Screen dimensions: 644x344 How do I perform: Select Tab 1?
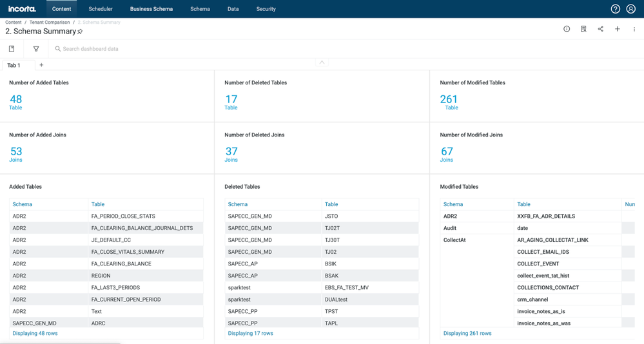click(14, 65)
